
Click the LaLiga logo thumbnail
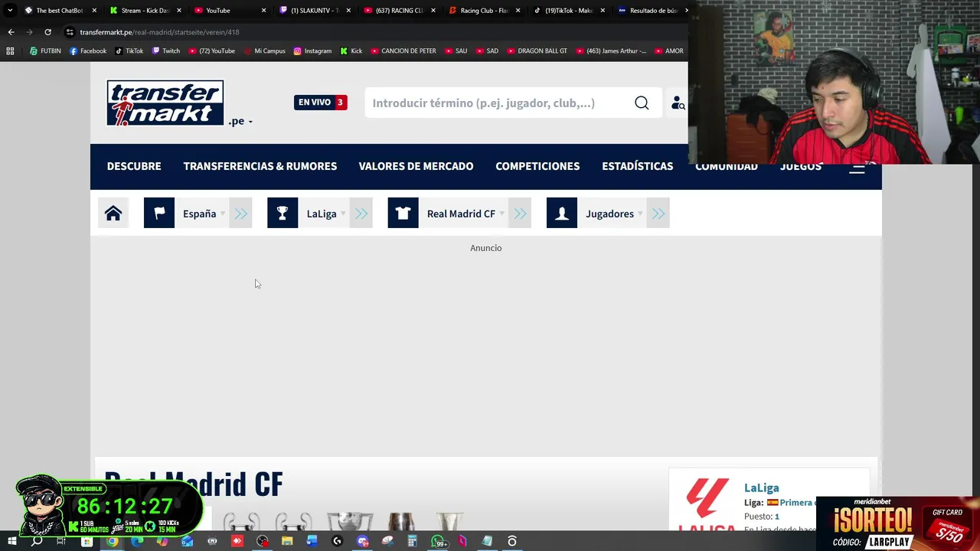pos(707,504)
